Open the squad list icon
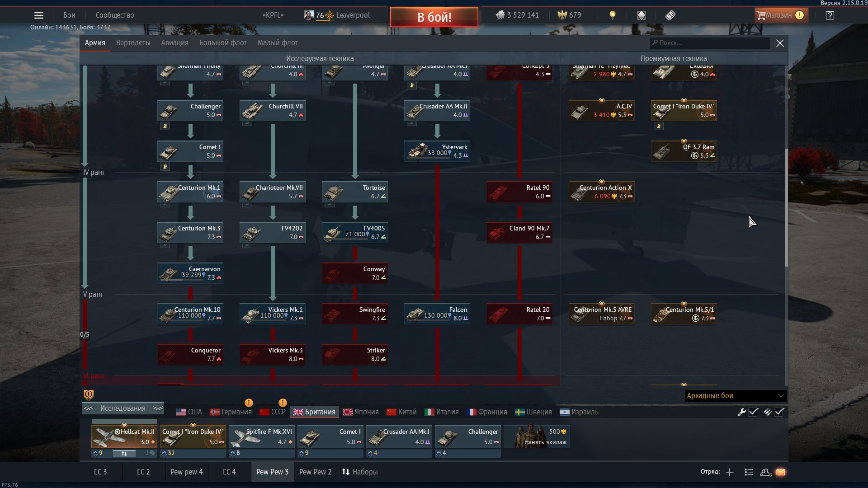The image size is (868, 488). 749,472
